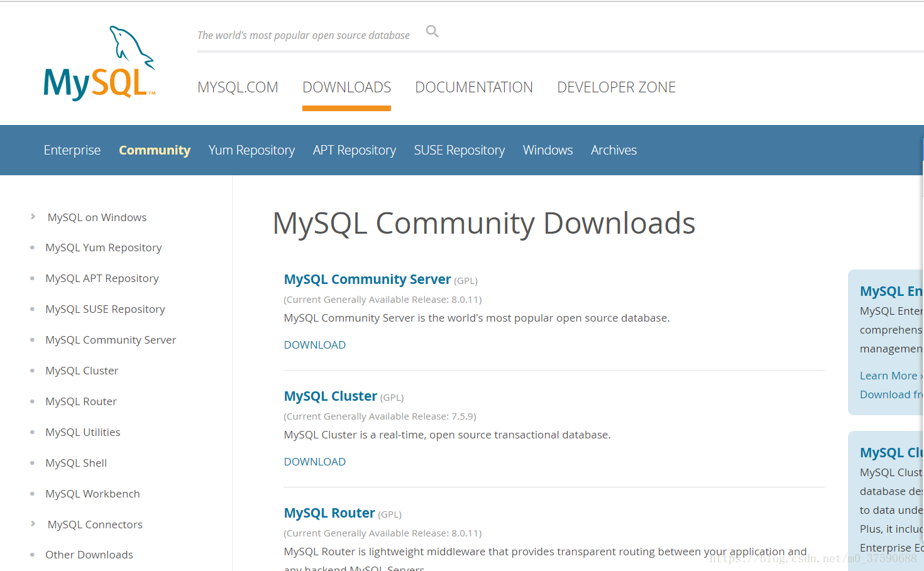Open SUSE Repository in the blue bar
Viewport: 924px width, 571px height.
(x=459, y=150)
